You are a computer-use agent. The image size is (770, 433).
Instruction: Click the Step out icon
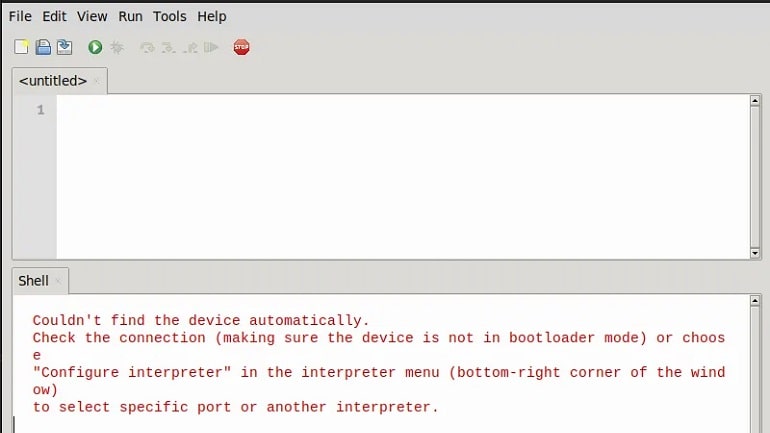(190, 48)
